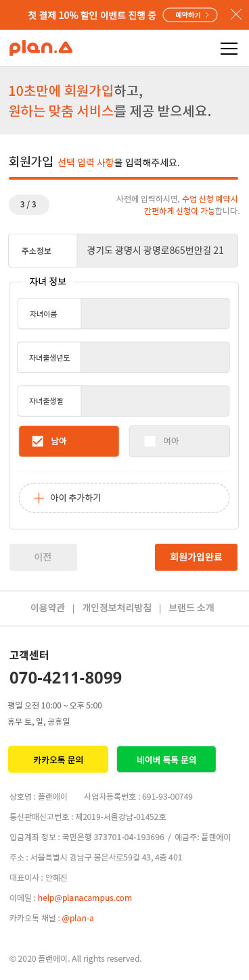Click the 카카오톡 문의 button

pos(58,759)
